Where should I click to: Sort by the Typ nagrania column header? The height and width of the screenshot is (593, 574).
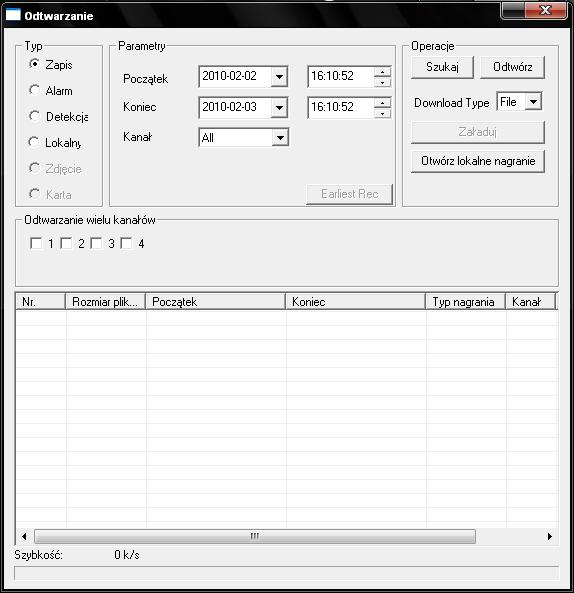point(465,301)
